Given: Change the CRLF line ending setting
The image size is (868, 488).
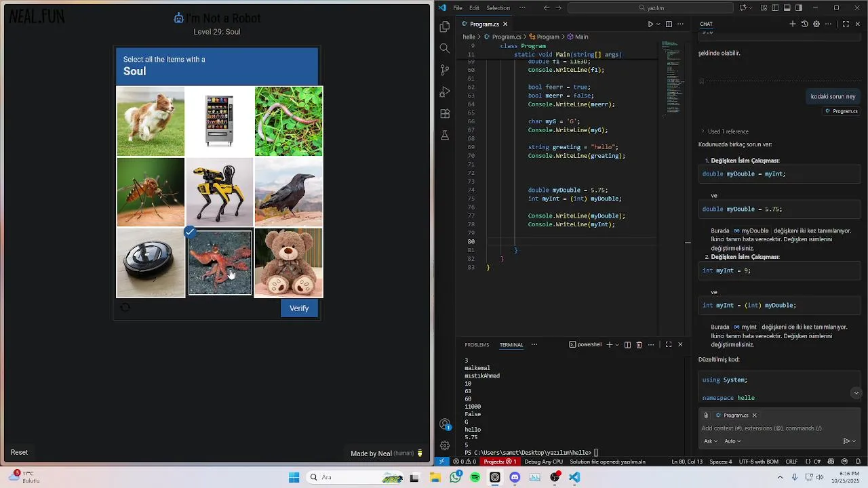Looking at the screenshot, I should 791,462.
